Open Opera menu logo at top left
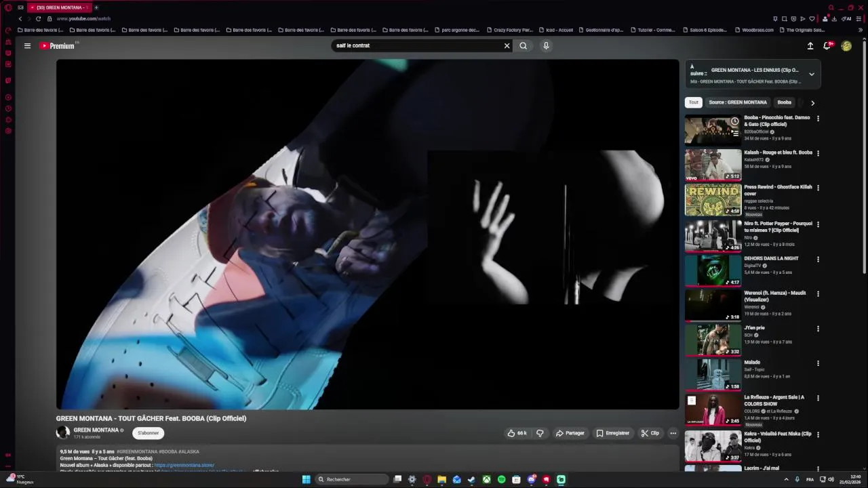Viewport: 868px width, 488px height. [8, 7]
